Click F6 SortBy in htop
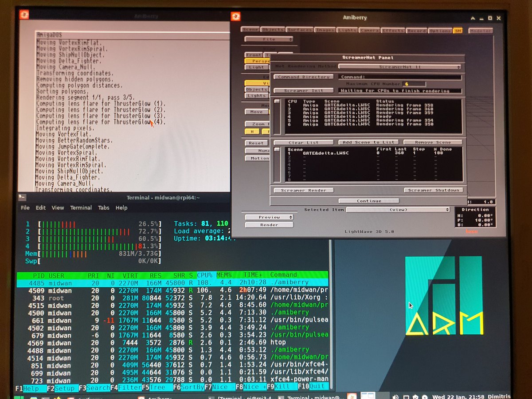 pos(188,387)
